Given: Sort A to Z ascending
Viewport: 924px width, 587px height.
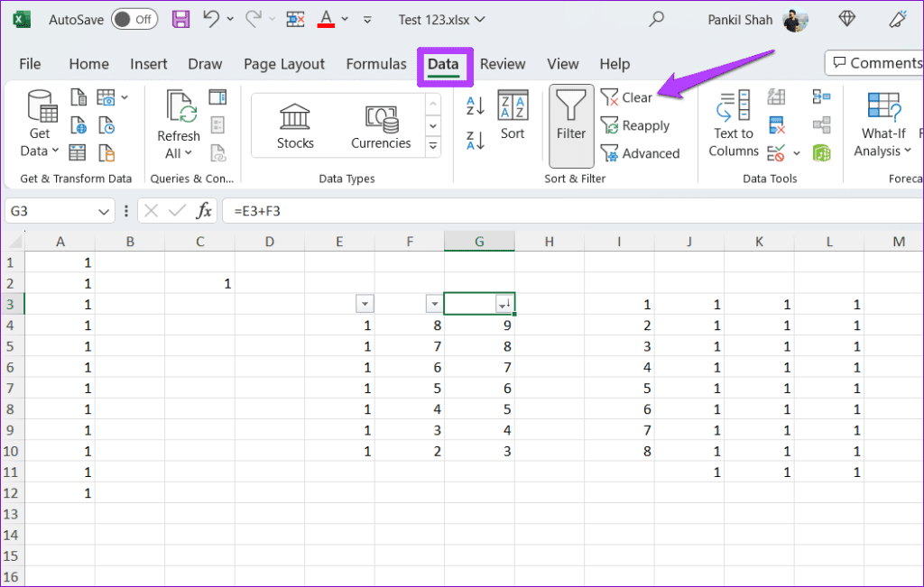Looking at the screenshot, I should (x=476, y=106).
